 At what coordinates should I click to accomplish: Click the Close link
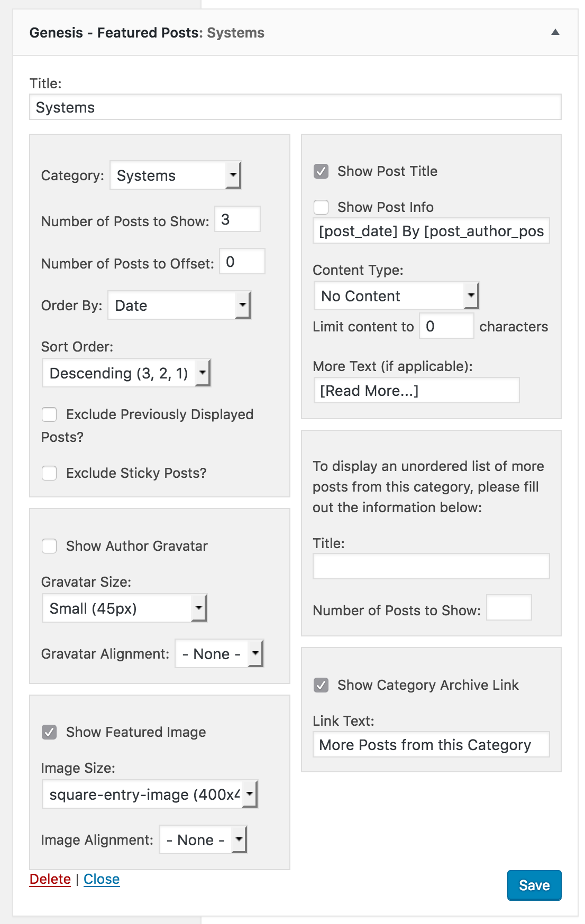102,879
